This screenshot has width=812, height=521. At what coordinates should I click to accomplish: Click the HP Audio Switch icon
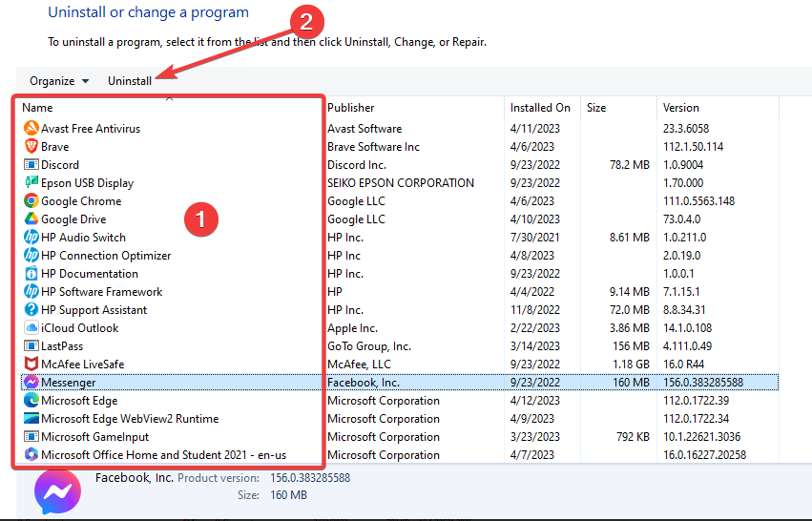[31, 237]
